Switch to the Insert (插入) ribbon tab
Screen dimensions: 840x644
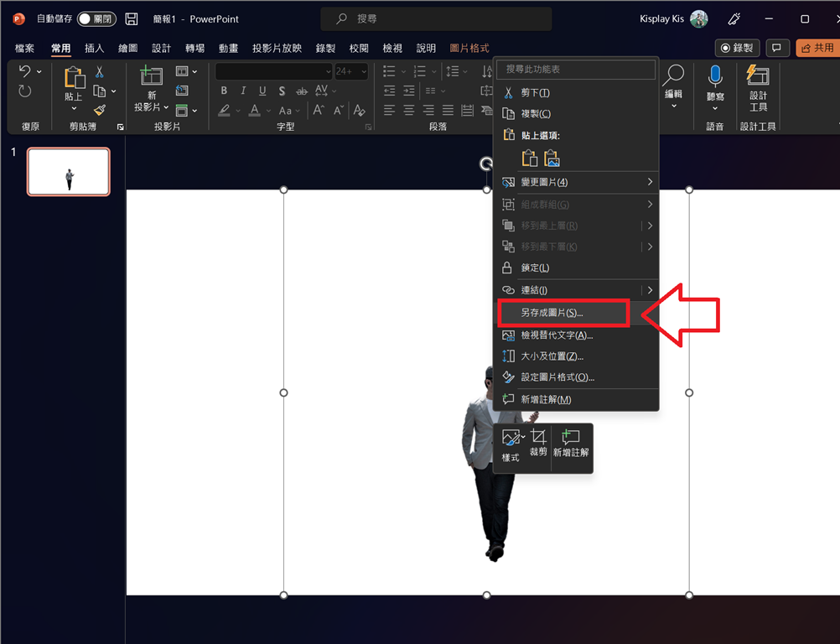[94, 49]
